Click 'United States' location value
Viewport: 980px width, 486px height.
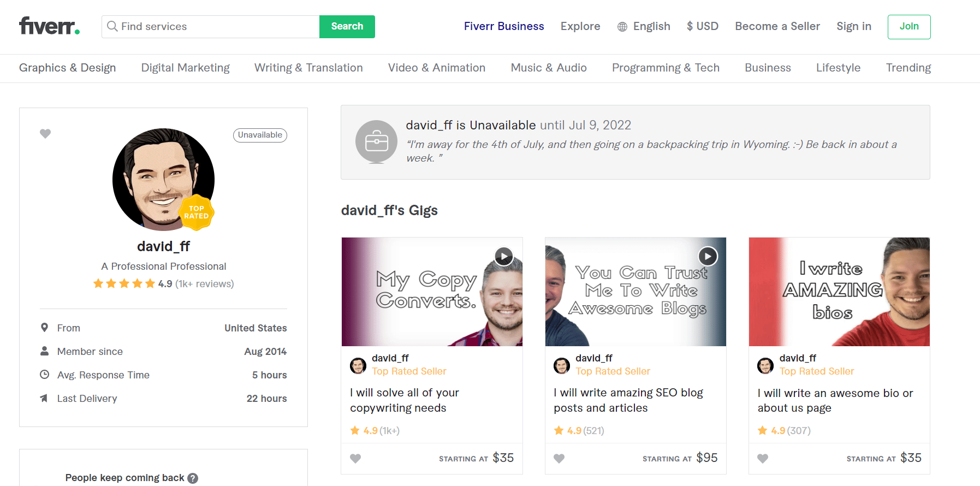(256, 328)
